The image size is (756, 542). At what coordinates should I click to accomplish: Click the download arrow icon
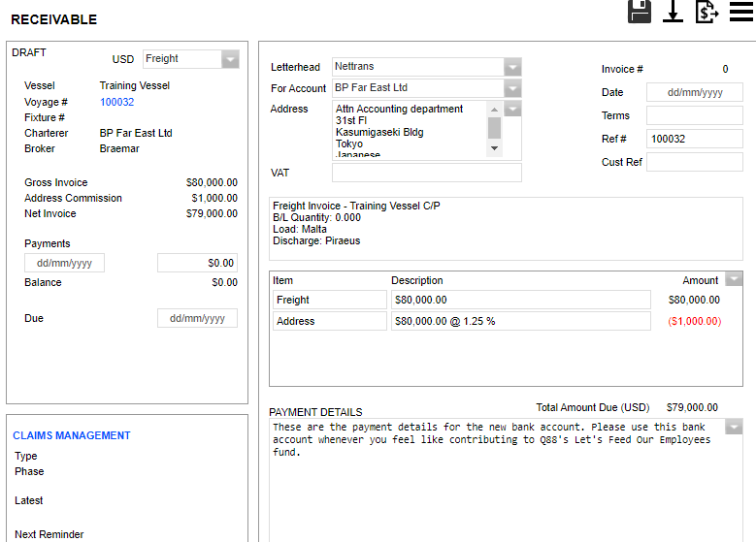tap(672, 12)
